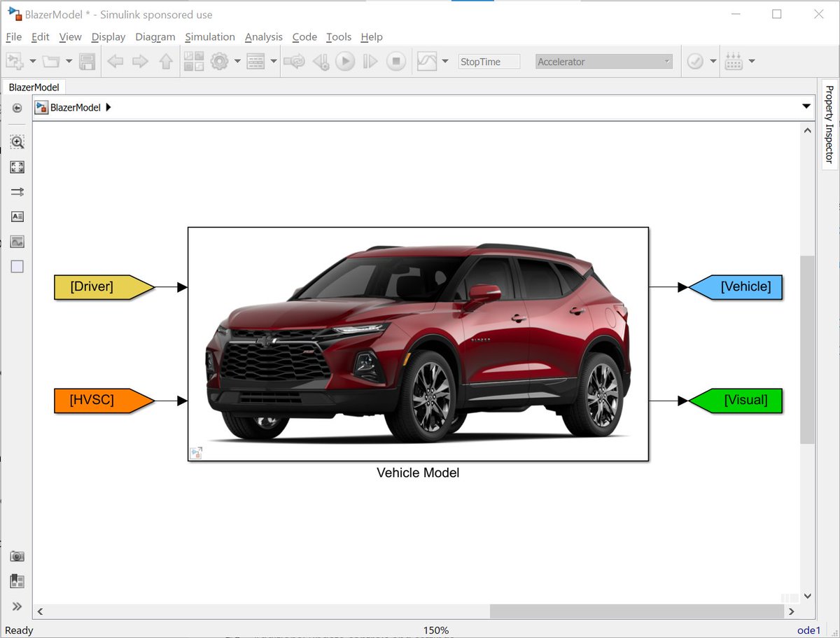Click the Model Advisor checkmark icon
This screenshot has width=840, height=638.
point(695,62)
